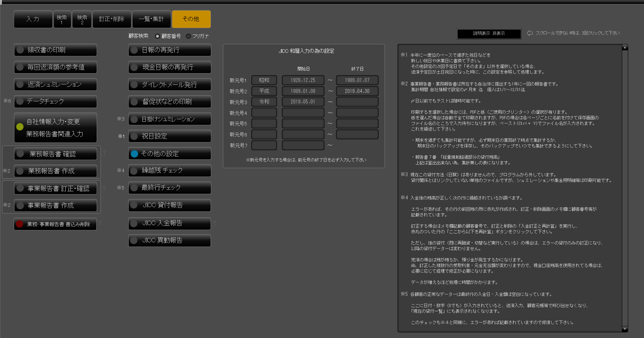
Task: Click その他の設定 button
Action: 170,153
